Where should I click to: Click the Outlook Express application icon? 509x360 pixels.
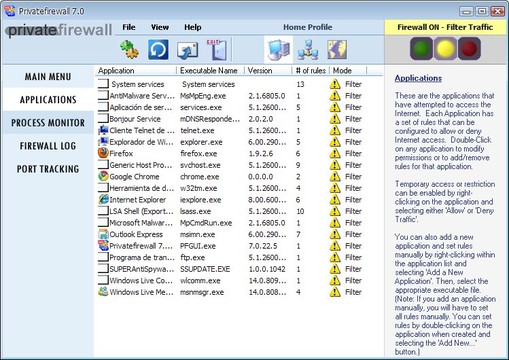coord(103,234)
